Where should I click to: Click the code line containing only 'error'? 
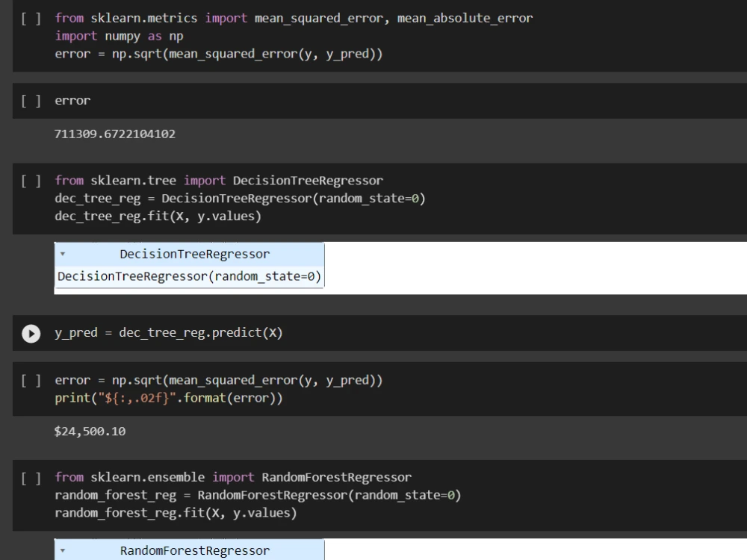(72, 101)
